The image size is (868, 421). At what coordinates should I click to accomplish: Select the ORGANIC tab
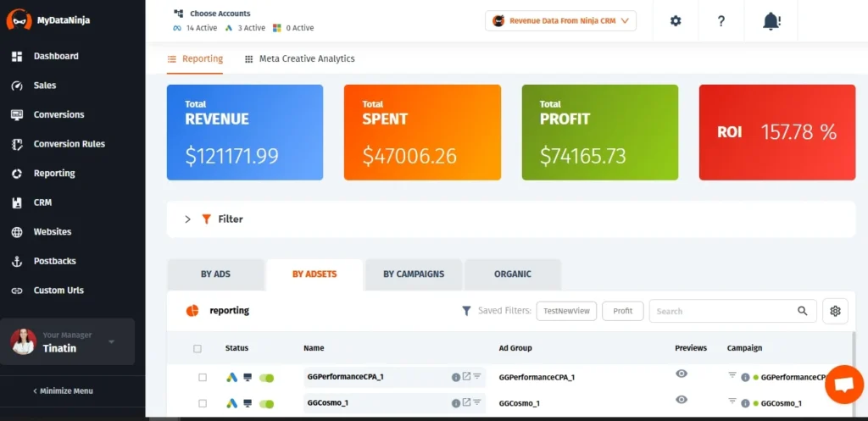[513, 274]
